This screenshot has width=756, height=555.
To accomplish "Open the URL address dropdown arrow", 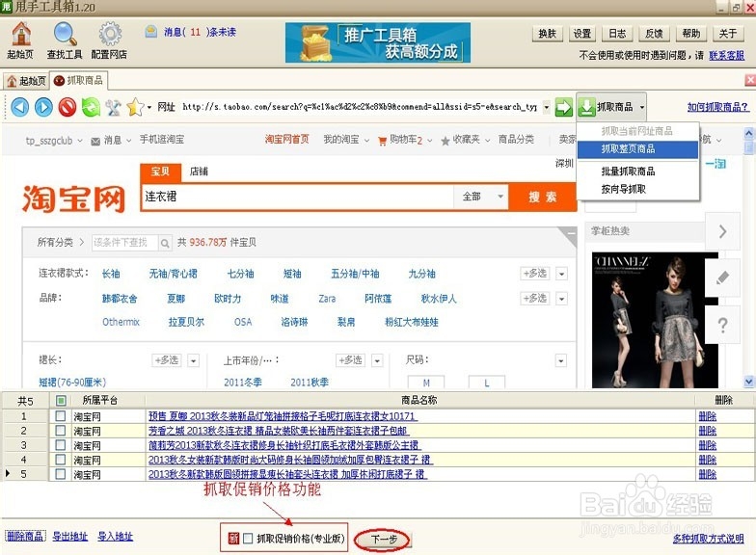I will click(546, 107).
